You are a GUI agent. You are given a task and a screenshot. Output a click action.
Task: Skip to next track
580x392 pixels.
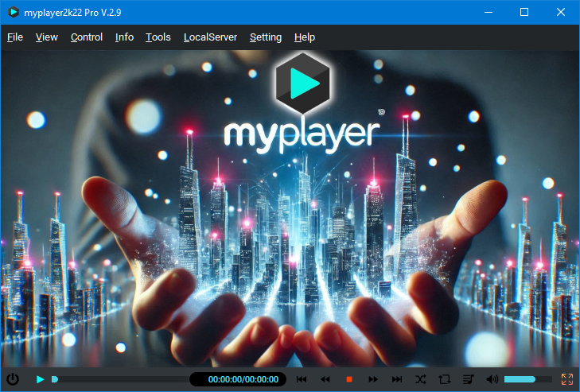tap(397, 379)
